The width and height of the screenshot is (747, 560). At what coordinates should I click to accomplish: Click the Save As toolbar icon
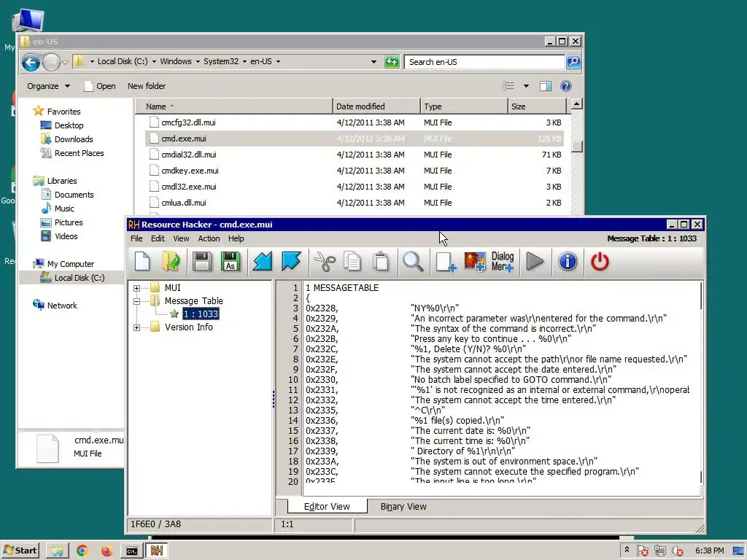[x=231, y=262]
